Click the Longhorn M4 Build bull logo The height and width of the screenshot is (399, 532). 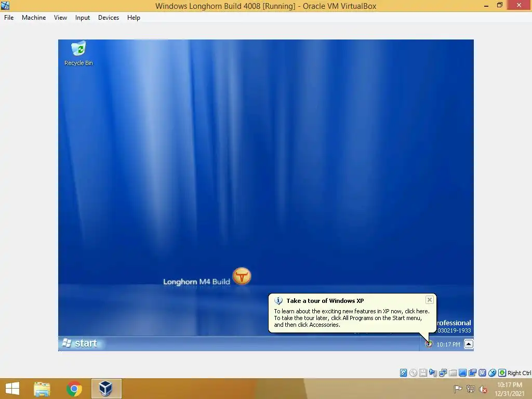click(242, 276)
